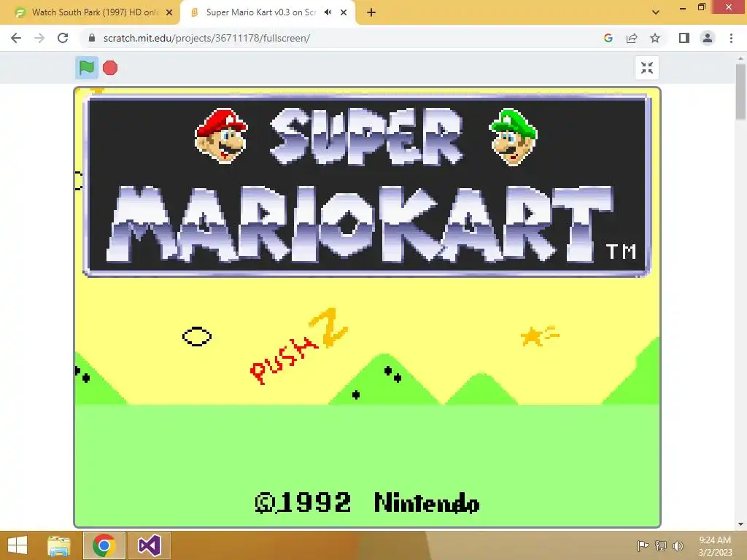Open the Chrome side panel
The height and width of the screenshot is (560, 747).
(x=684, y=38)
